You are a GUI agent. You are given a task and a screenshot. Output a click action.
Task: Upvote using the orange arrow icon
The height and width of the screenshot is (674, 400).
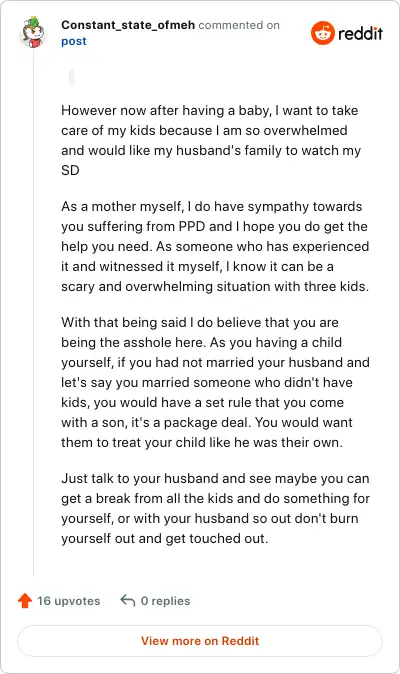pyautogui.click(x=25, y=600)
